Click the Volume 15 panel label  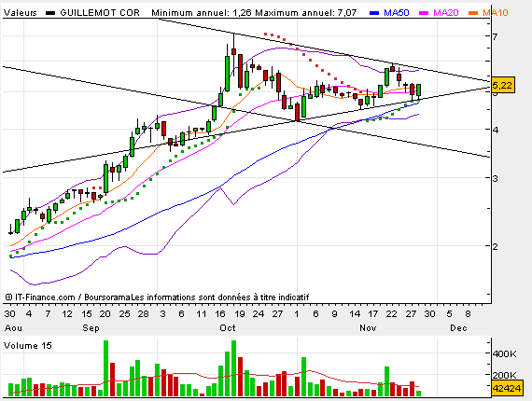coord(27,346)
